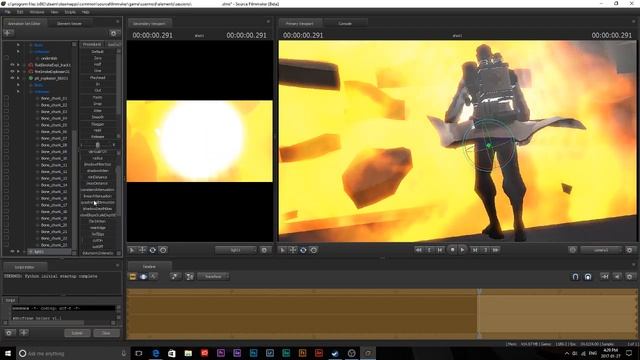Toggle timeline snapping magnet
Screen dimensions: 640x360
click(575, 277)
